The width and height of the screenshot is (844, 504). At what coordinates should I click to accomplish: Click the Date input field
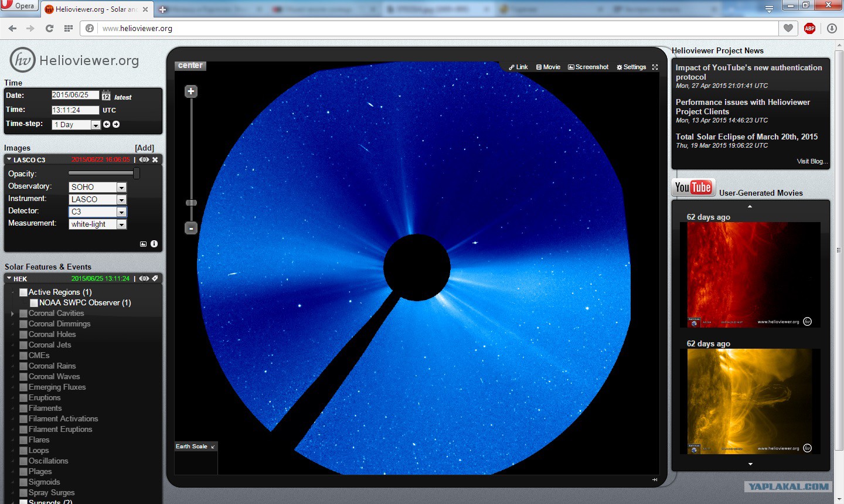(x=75, y=95)
